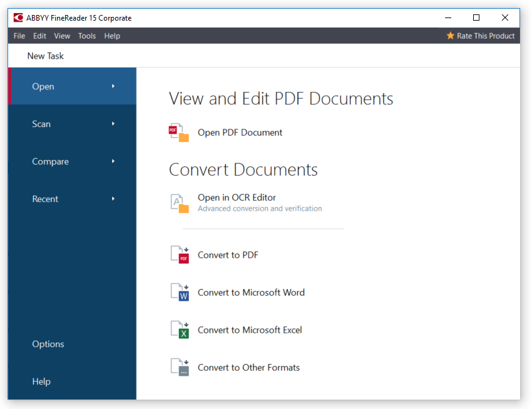Click the Convert to PDF icon
The width and height of the screenshot is (532, 409).
coord(180,255)
